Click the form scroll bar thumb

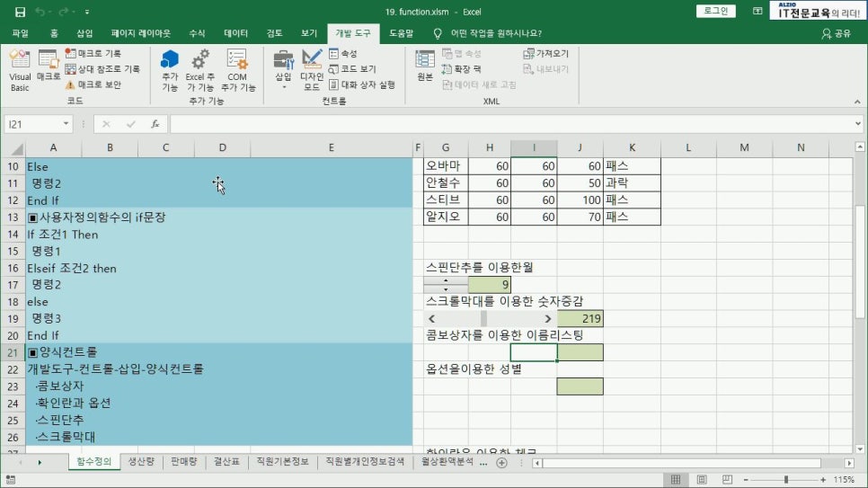(483, 318)
